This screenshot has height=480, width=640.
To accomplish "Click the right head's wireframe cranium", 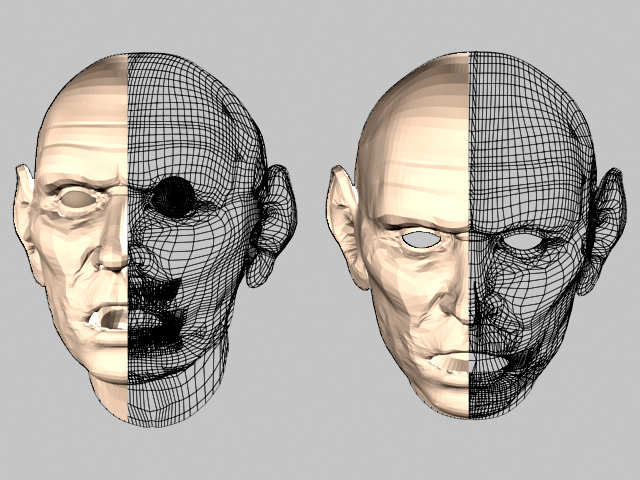I will [525, 110].
